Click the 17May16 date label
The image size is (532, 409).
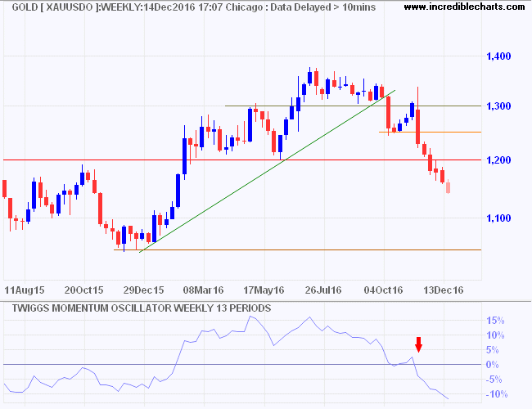tap(264, 290)
